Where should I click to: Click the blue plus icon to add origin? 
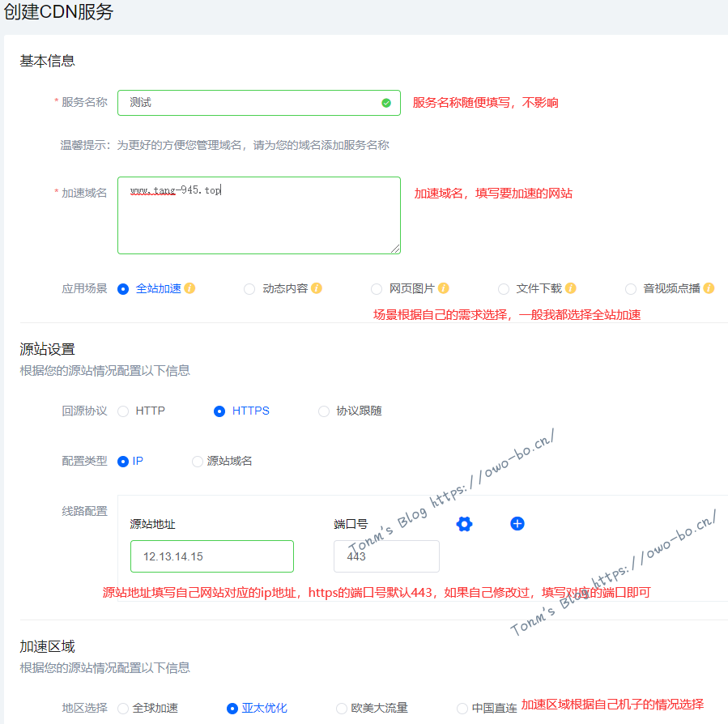point(517,524)
